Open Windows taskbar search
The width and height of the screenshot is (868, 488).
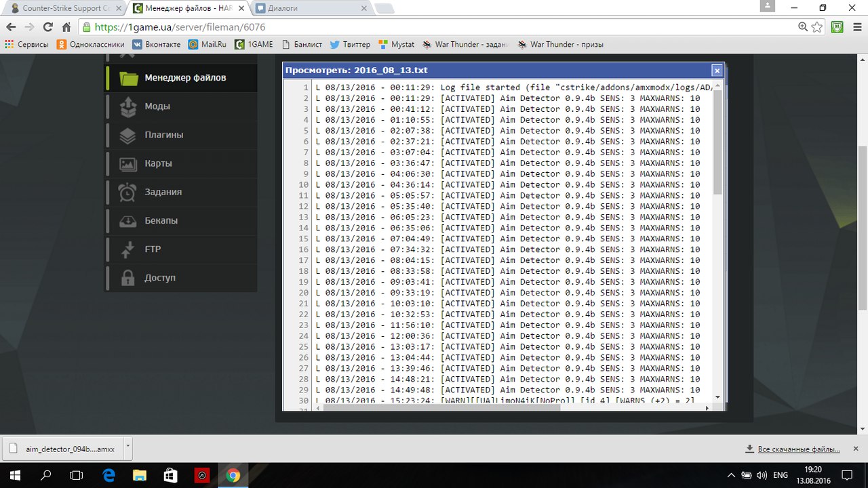point(47,475)
